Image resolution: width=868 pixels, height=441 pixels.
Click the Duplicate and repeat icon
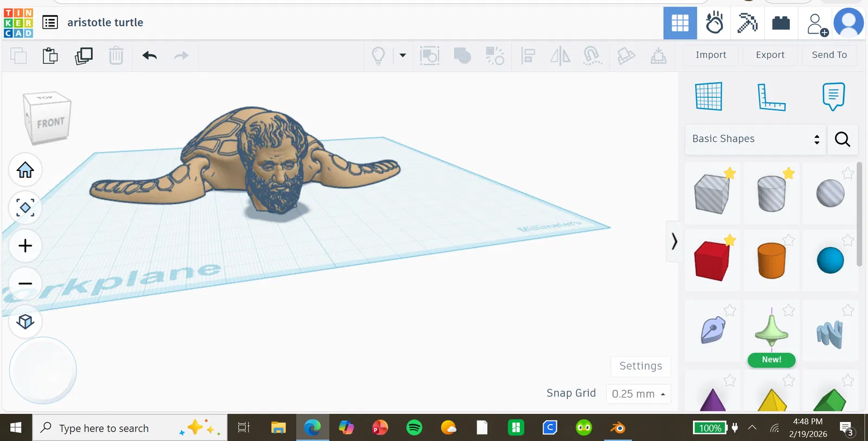[84, 55]
